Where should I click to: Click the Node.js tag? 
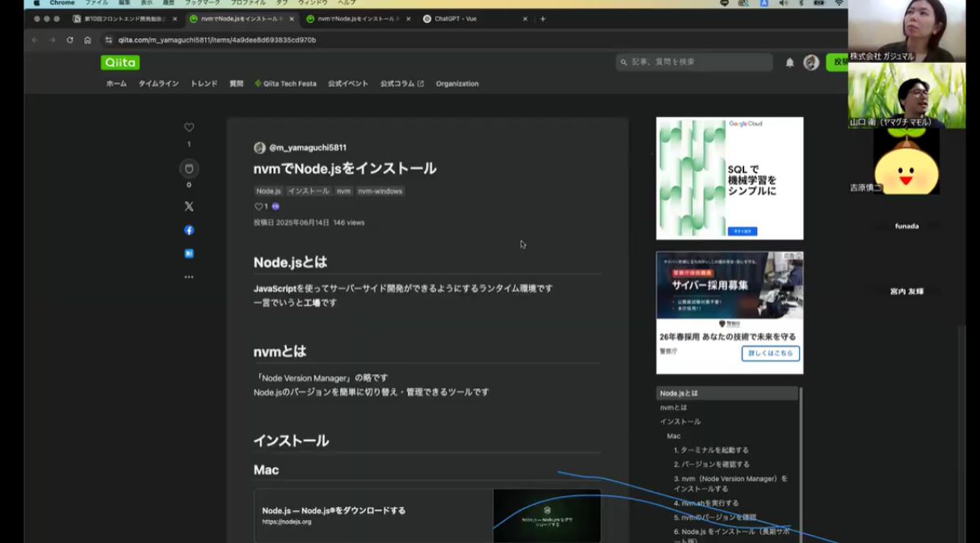point(268,192)
